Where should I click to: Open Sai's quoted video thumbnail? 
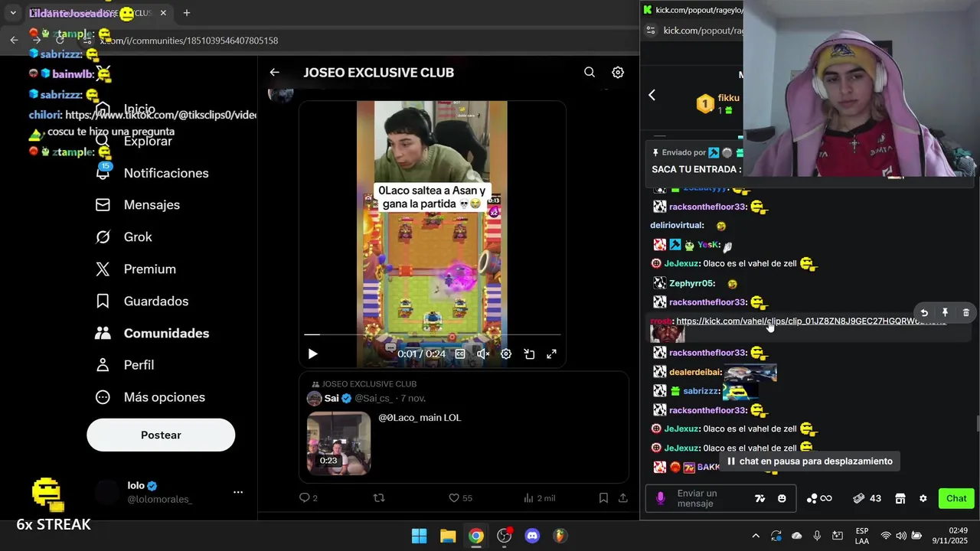[x=338, y=443]
